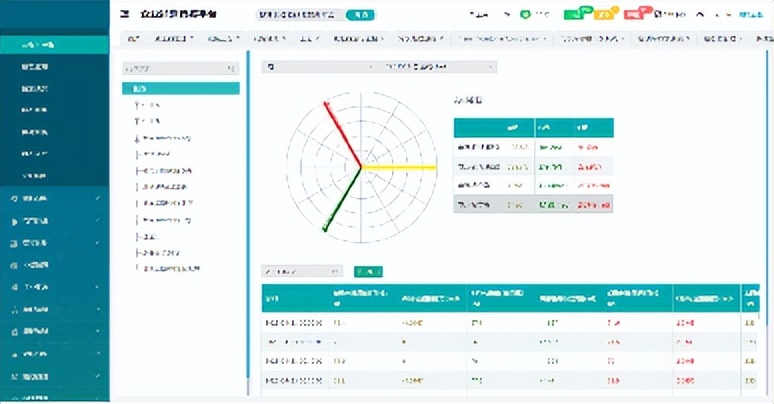
Task: Switch to the first tab in the tab strip
Action: pyautogui.click(x=134, y=39)
